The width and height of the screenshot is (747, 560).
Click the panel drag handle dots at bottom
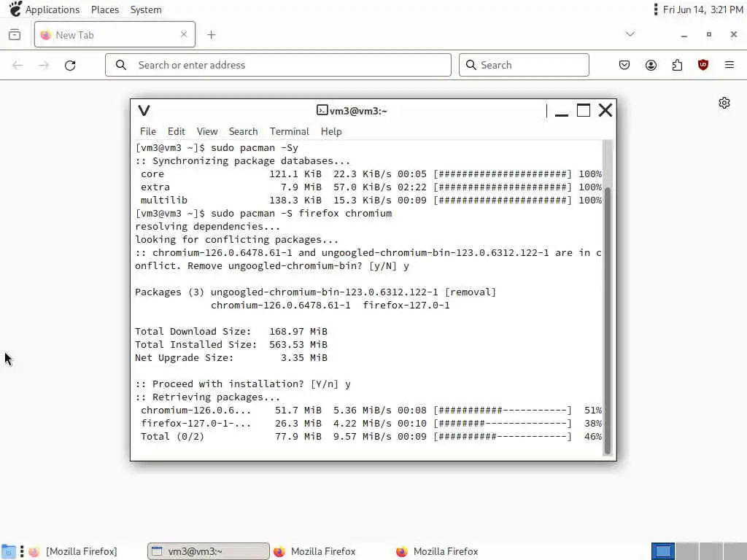22,551
